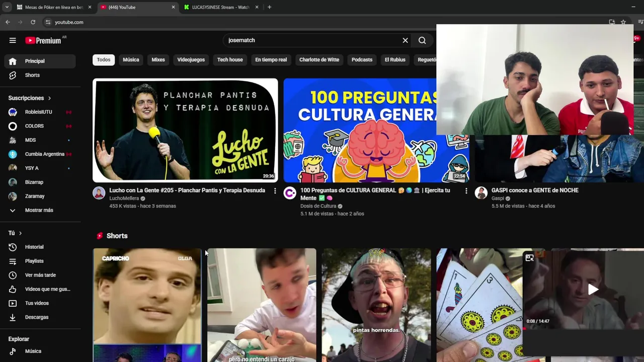Open Tus videos in sidebar

[x=40, y=303]
